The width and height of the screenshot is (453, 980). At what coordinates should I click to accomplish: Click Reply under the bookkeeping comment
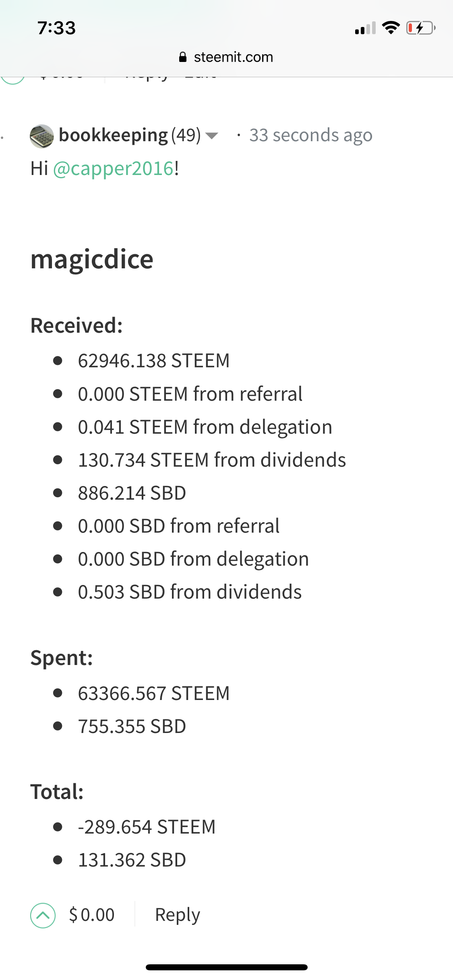point(177,915)
